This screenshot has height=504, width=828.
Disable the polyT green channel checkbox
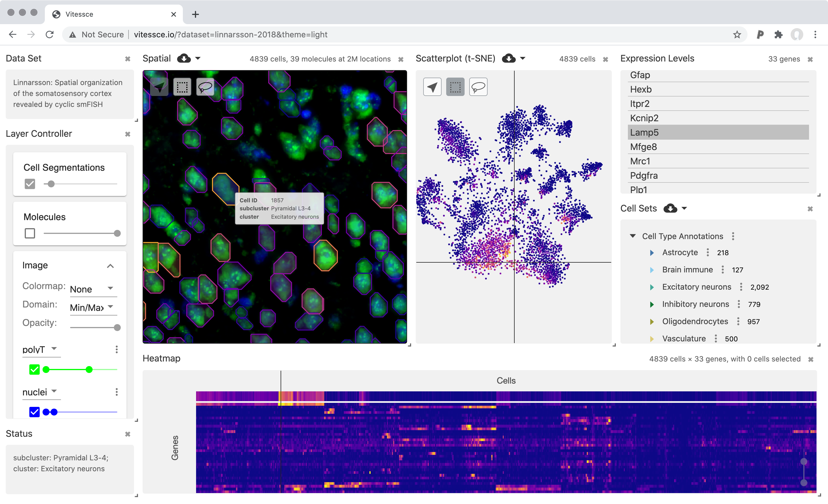(x=34, y=369)
